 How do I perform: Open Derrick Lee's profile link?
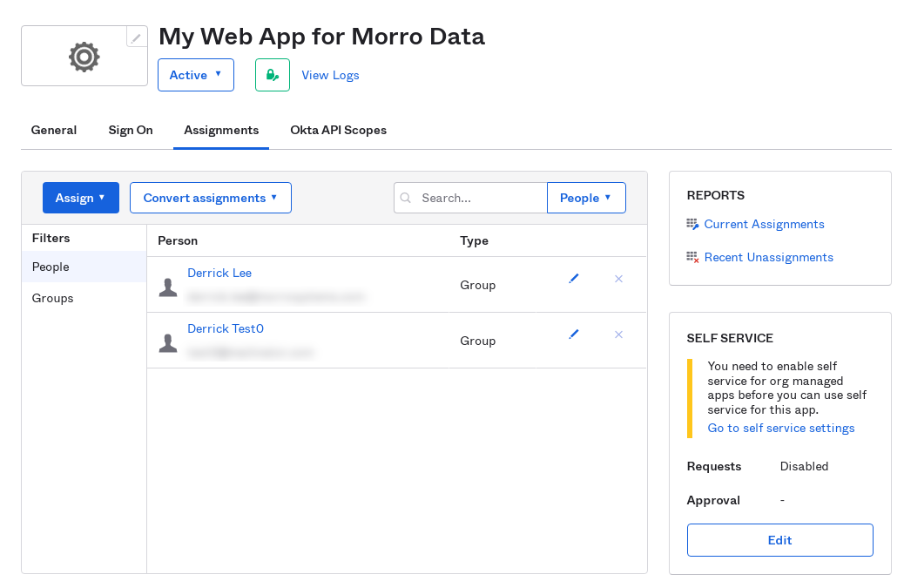click(x=219, y=274)
